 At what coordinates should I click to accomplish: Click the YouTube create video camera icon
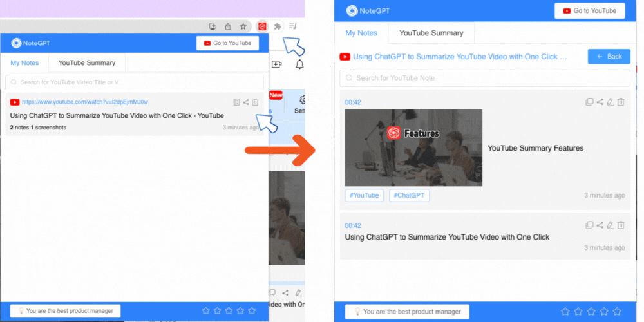pos(277,64)
